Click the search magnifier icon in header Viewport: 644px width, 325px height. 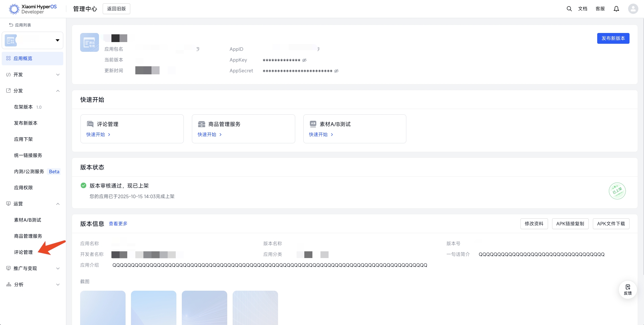tap(569, 9)
